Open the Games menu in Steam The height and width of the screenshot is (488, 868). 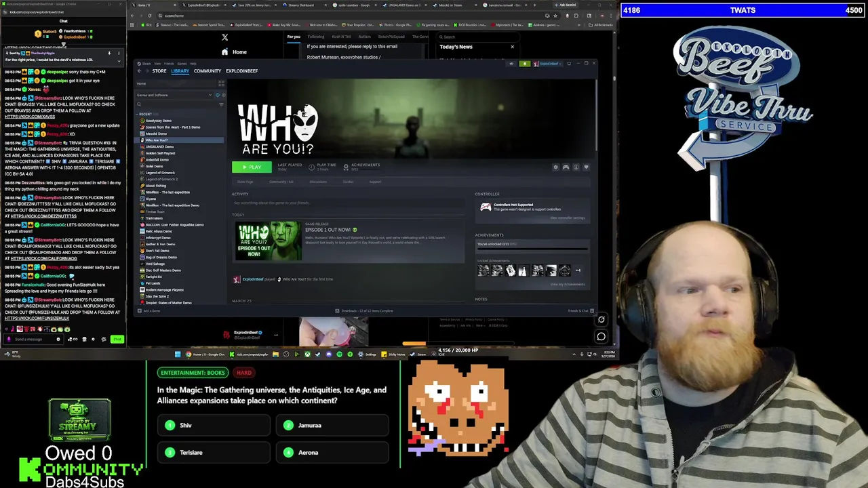click(182, 64)
